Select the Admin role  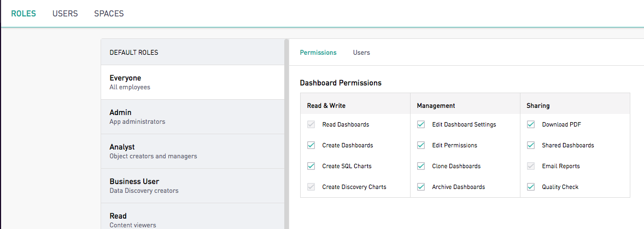point(192,117)
